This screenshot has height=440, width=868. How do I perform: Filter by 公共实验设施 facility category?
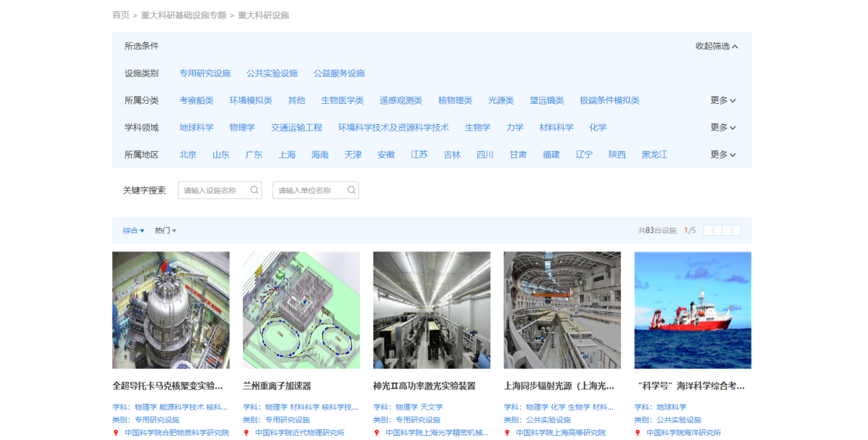pos(272,73)
